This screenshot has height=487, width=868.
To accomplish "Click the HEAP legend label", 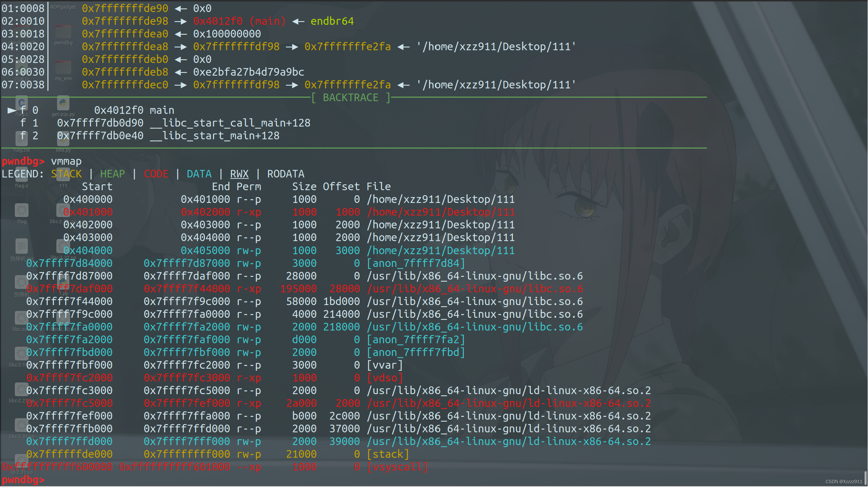I will (112, 174).
